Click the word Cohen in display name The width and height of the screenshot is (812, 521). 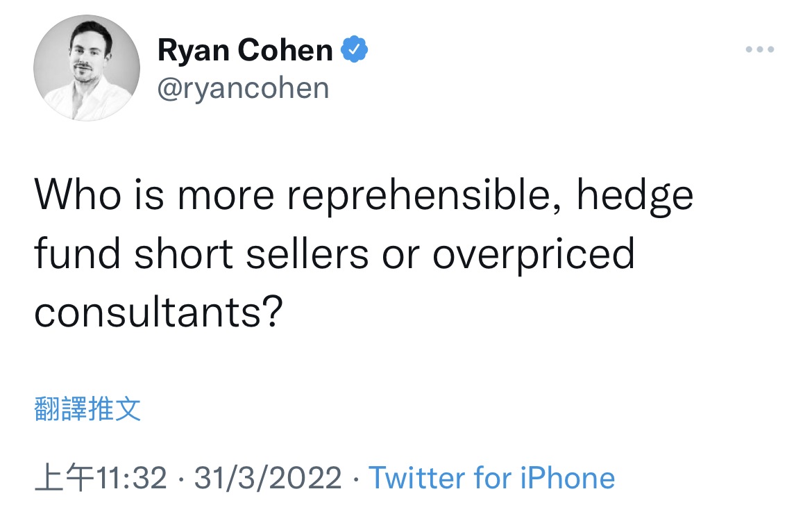point(285,50)
